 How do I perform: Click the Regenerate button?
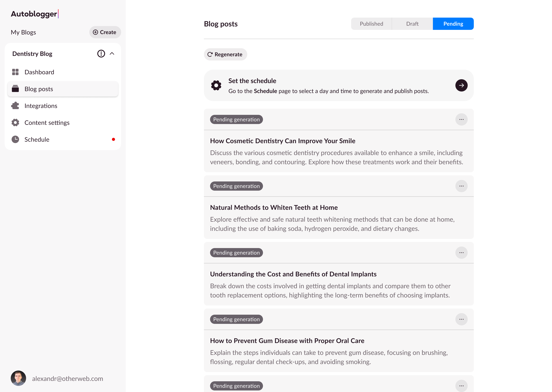(225, 54)
